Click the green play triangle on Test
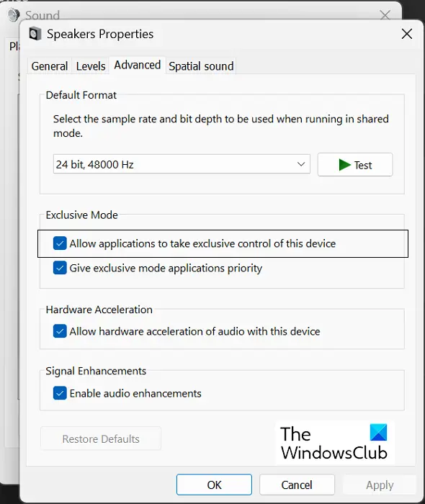This screenshot has width=425, height=504. point(344,165)
